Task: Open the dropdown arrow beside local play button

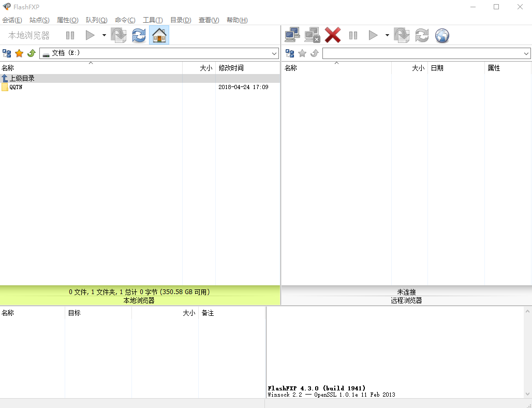Action: 104,35
